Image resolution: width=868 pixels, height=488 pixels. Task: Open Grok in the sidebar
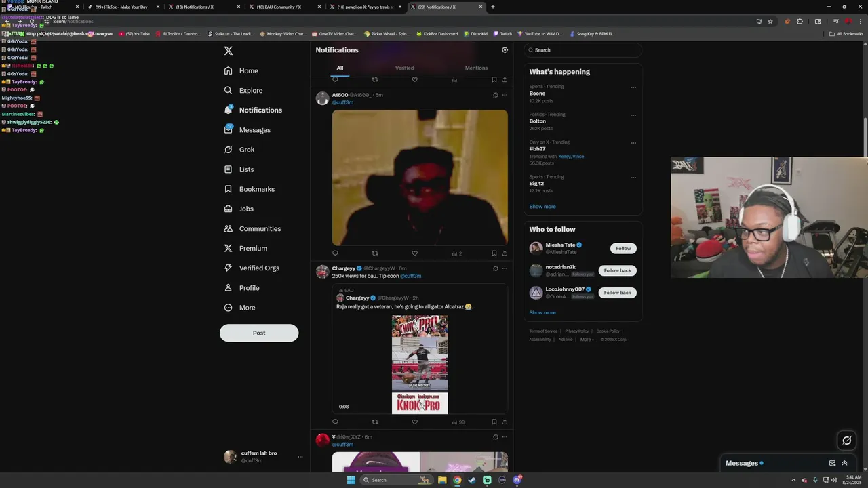[x=239, y=149]
